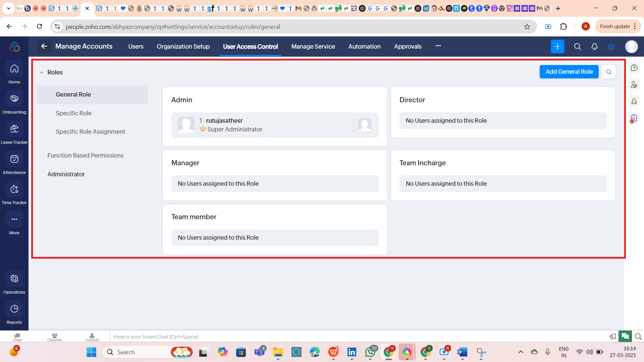Open Chrome extensions puzzle icon
This screenshot has height=362, width=644.
pos(563,26)
